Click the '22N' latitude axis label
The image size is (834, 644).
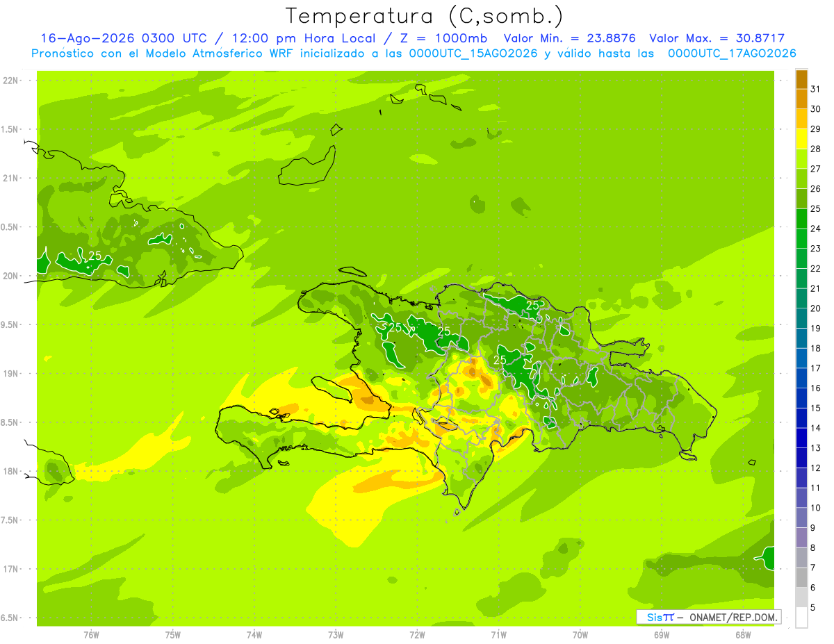pos(11,80)
